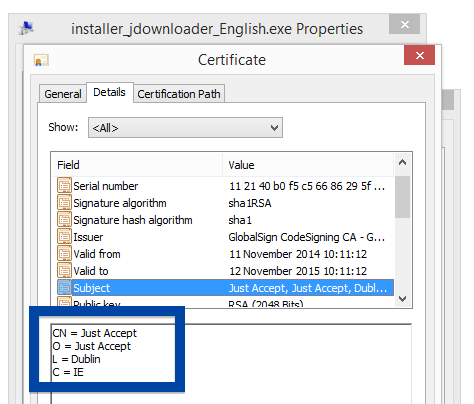This screenshot has height=404, width=474.
Task: Open the Show <All> dropdown
Action: point(185,128)
